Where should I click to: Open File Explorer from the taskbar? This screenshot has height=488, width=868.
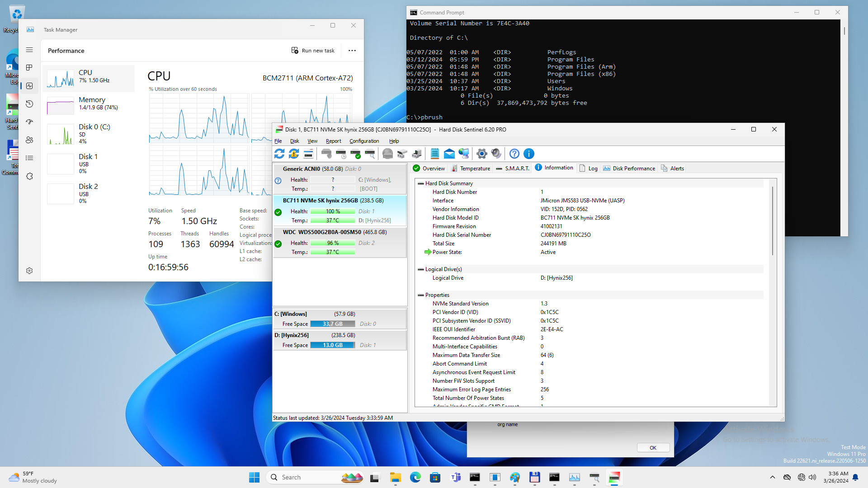[x=396, y=477]
